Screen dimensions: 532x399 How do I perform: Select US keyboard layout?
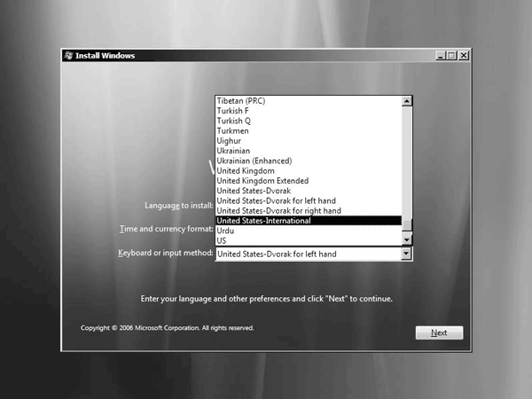pos(309,240)
